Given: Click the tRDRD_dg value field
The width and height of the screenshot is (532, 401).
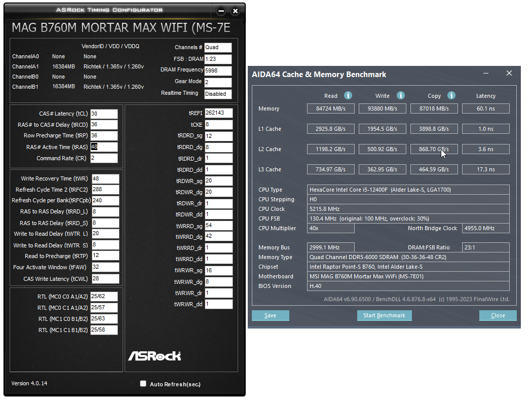Looking at the screenshot, I should click(x=218, y=147).
